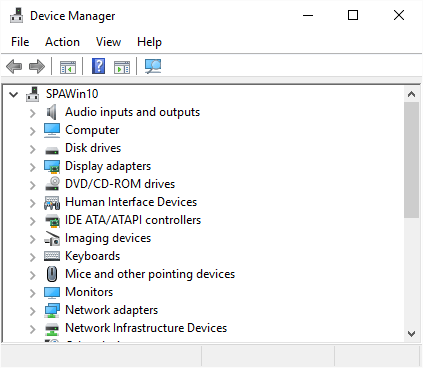Click the DVD/CD-ROM drives disc icon
The width and height of the screenshot is (423, 368).
coord(52,184)
